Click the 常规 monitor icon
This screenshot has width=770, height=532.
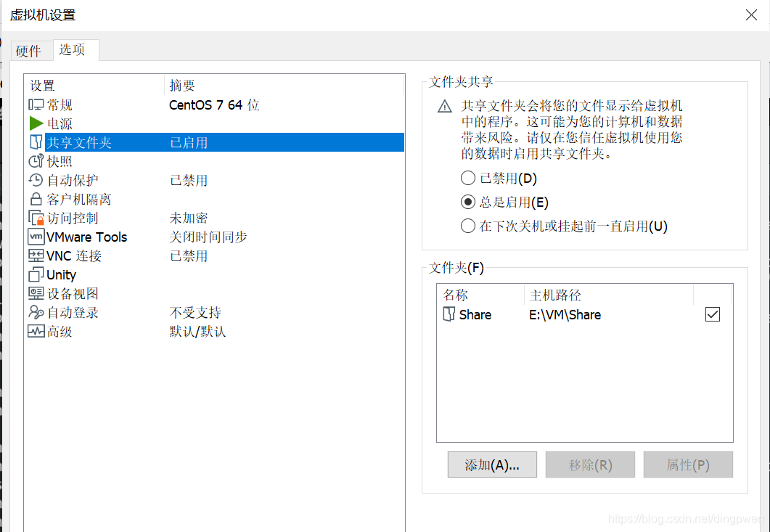[x=36, y=105]
